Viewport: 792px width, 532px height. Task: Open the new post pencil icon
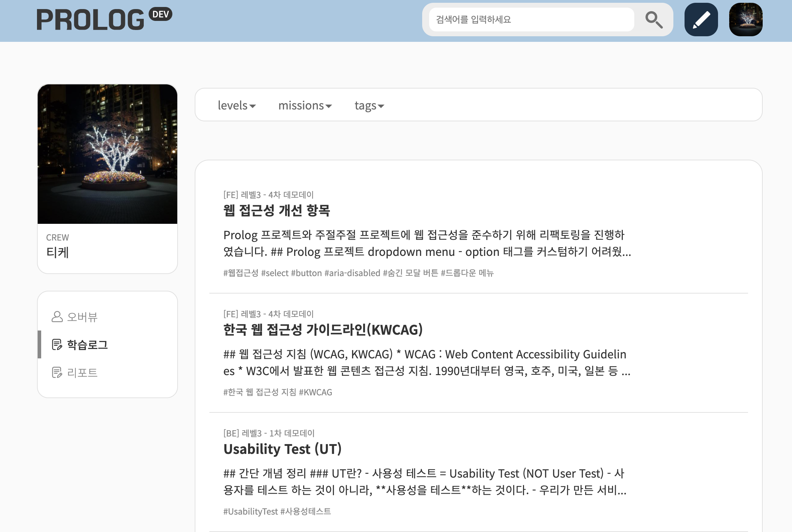[x=701, y=20]
